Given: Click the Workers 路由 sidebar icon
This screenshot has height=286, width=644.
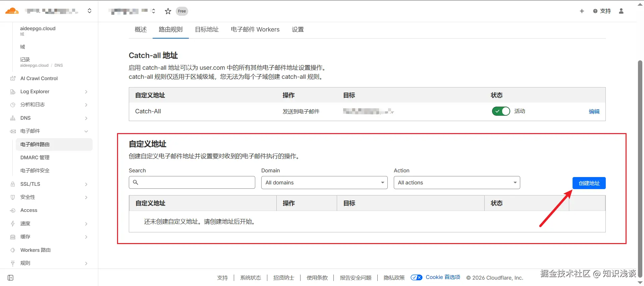Looking at the screenshot, I should [x=13, y=250].
